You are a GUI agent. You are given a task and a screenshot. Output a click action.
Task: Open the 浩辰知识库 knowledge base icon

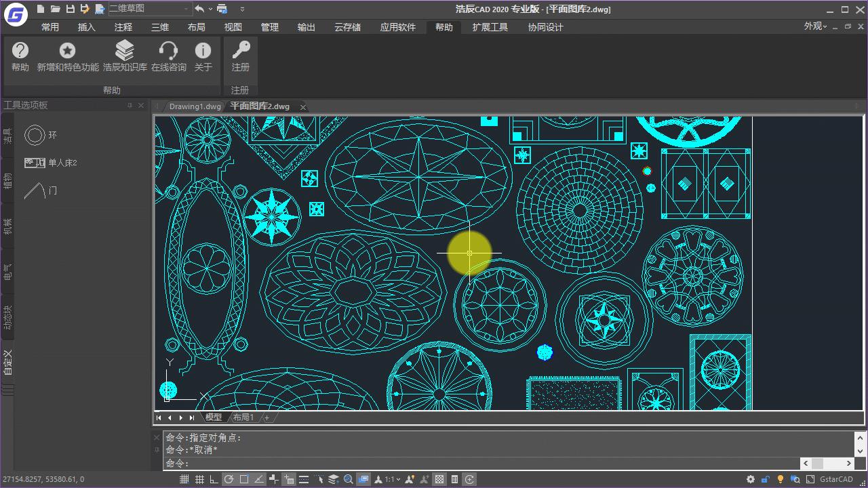[x=125, y=51]
